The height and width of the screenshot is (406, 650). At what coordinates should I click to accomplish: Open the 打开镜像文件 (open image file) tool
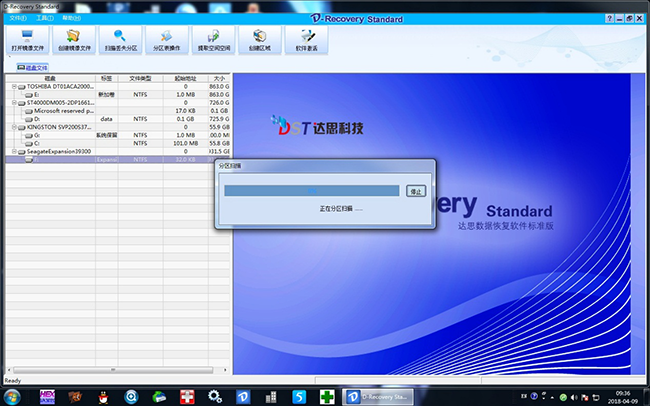point(27,40)
